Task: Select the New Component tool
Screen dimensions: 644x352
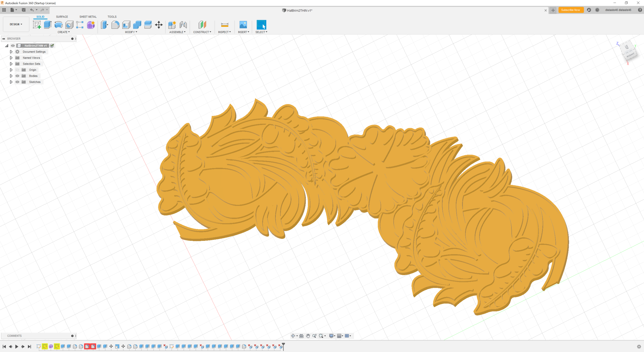Action: [x=172, y=25]
